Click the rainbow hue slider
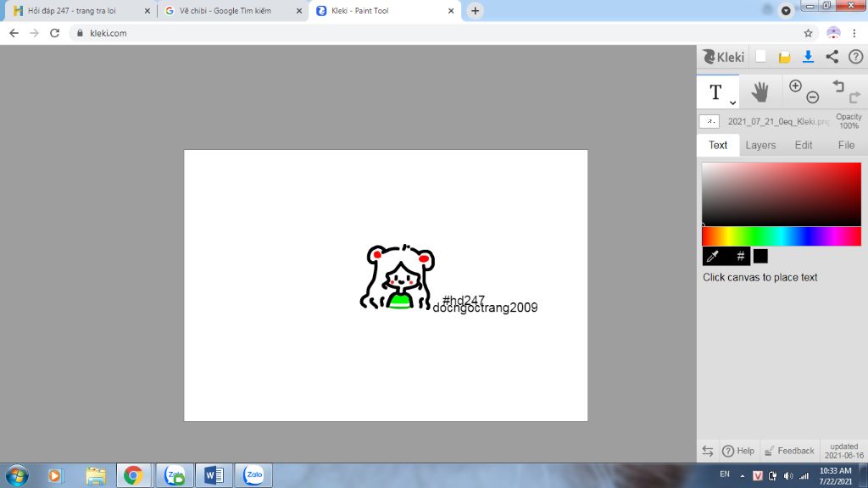 pyautogui.click(x=782, y=236)
